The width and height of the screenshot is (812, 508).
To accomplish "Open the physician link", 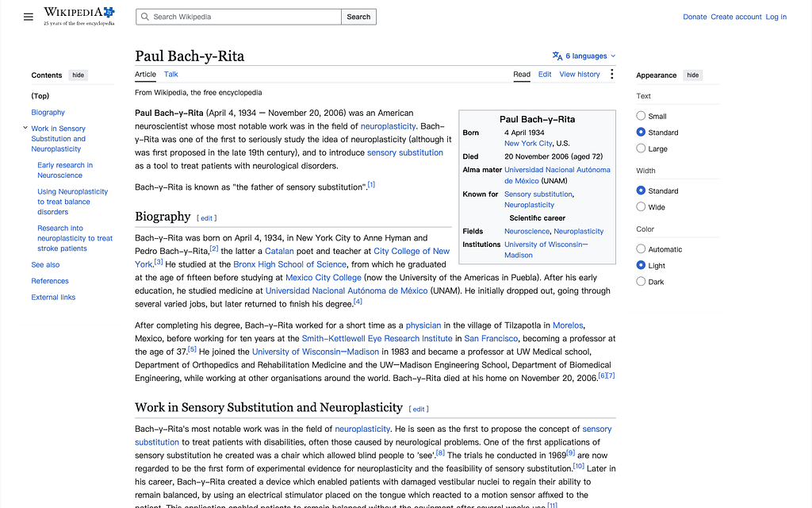I will point(423,325).
